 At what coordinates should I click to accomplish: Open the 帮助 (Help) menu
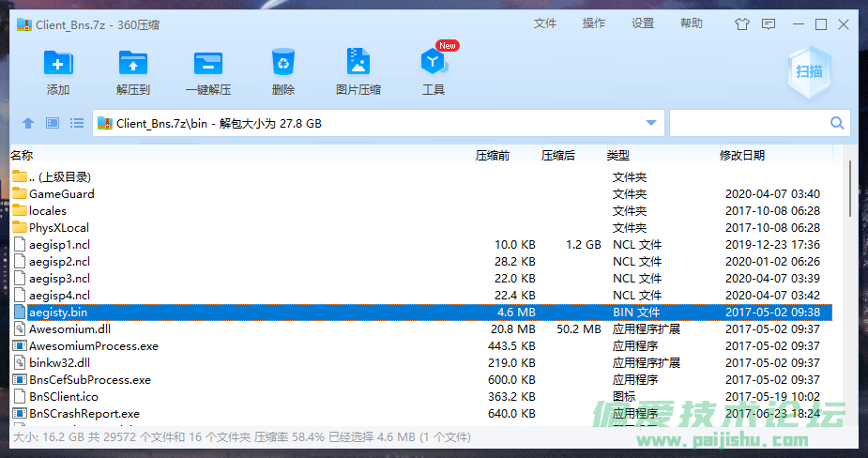click(x=692, y=23)
